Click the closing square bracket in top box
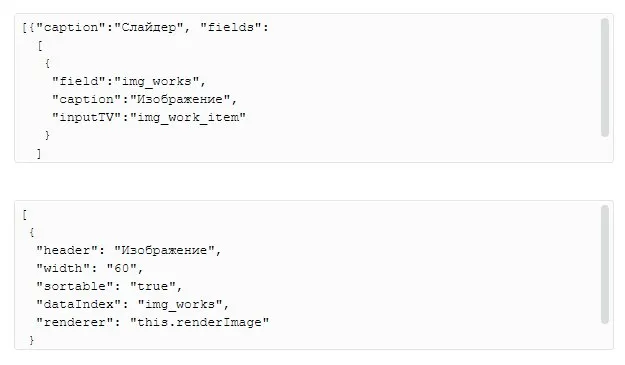The height and width of the screenshot is (365, 625). coord(39,153)
